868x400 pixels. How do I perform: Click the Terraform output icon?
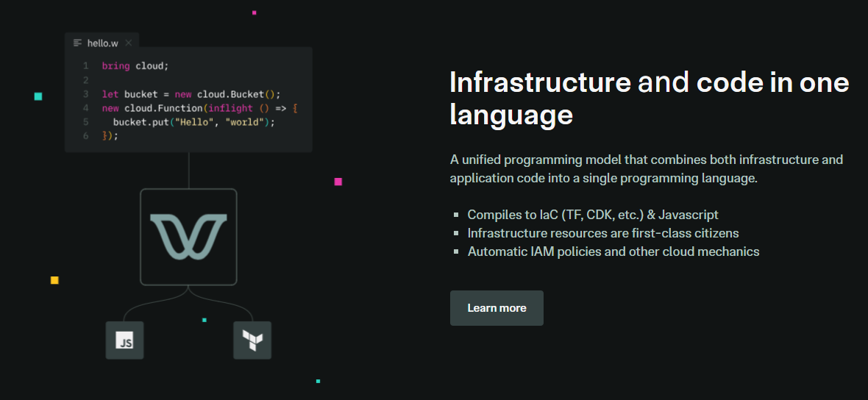tap(252, 340)
